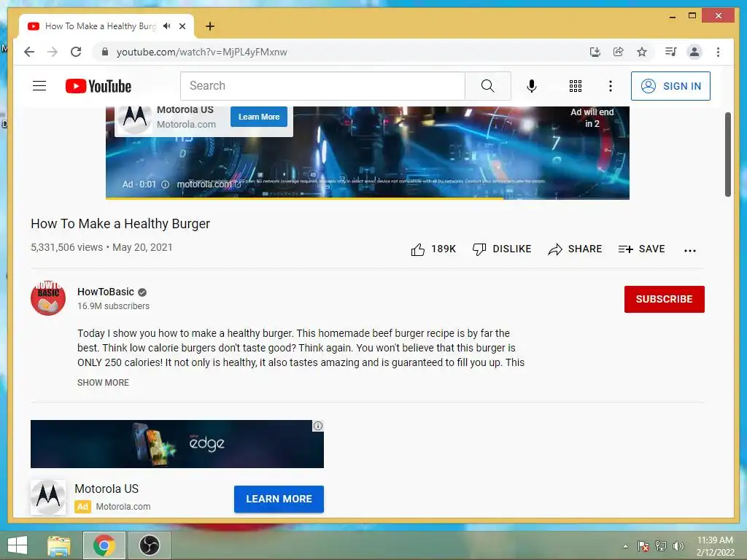Open File Explorer from the taskbar

point(58,545)
